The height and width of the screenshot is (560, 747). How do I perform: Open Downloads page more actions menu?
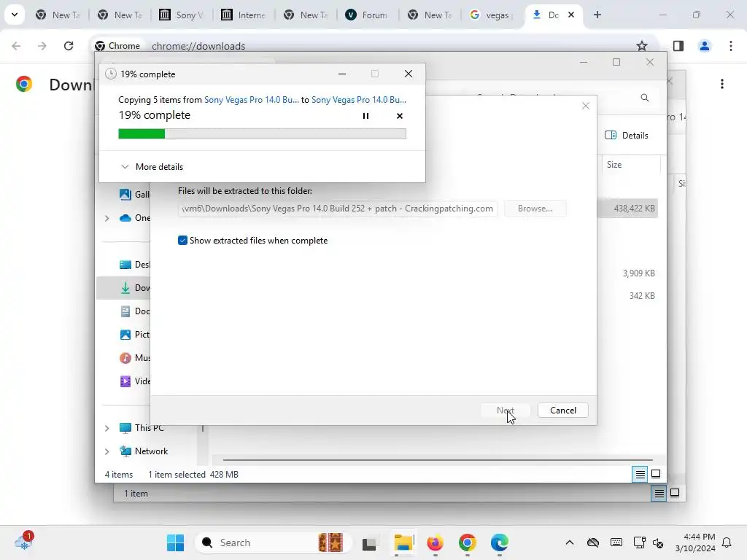(x=721, y=84)
